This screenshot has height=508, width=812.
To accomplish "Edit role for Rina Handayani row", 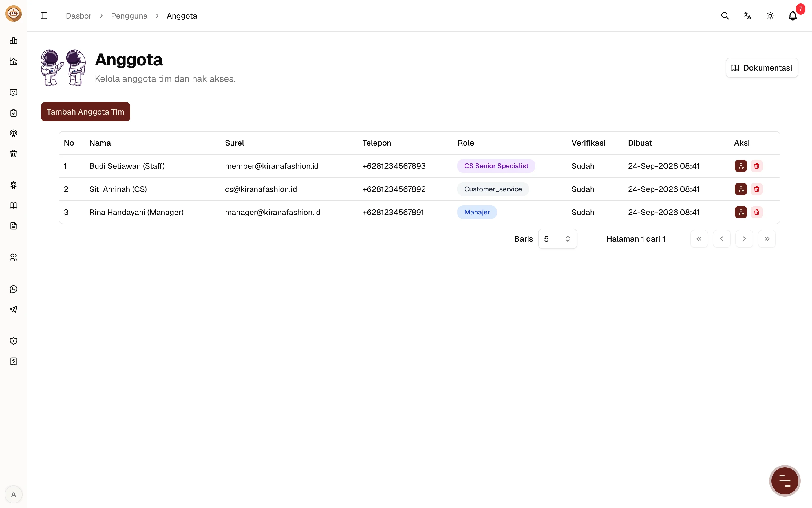I will tap(741, 212).
